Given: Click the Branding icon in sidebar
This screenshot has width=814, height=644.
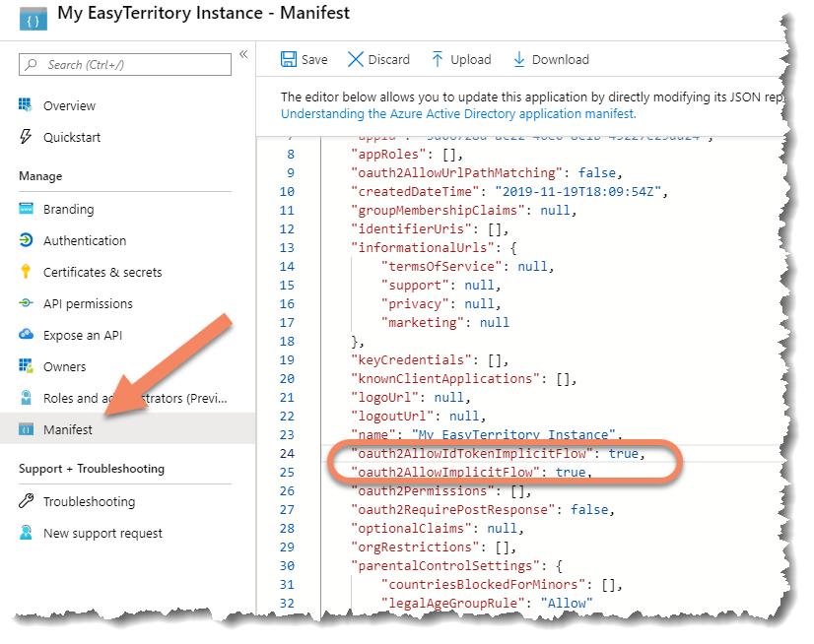Looking at the screenshot, I should point(26,209).
